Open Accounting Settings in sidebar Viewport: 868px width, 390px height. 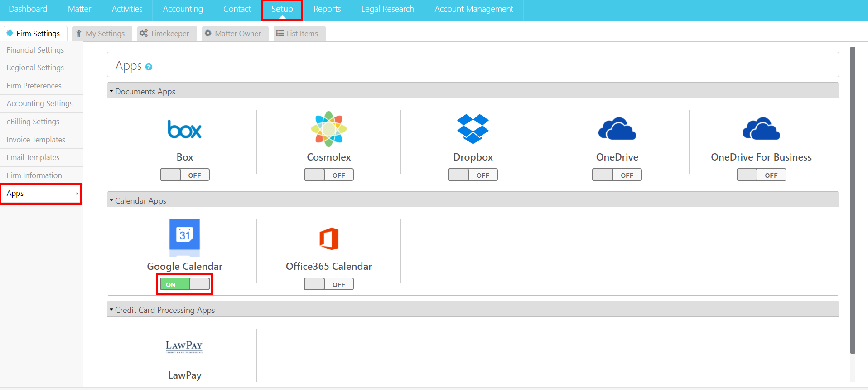coord(41,103)
